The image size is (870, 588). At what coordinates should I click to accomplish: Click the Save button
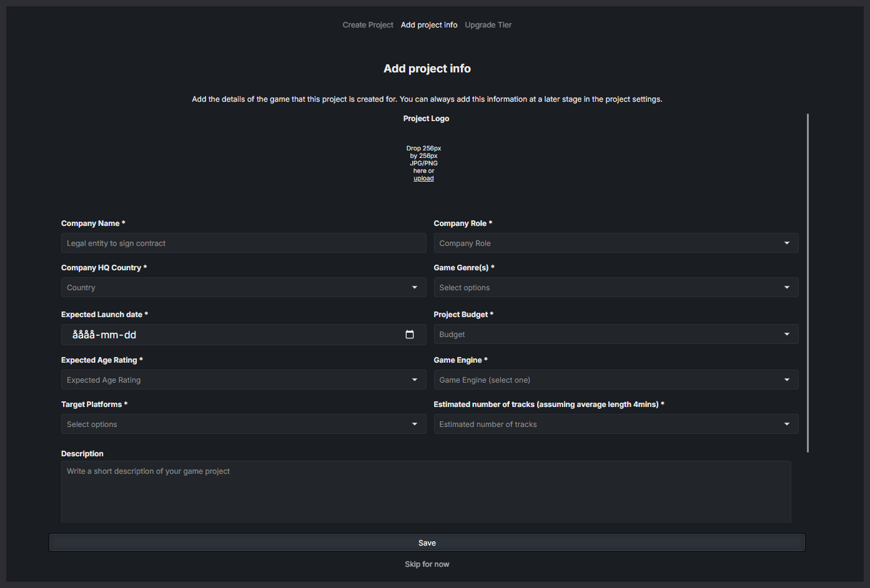click(x=427, y=542)
